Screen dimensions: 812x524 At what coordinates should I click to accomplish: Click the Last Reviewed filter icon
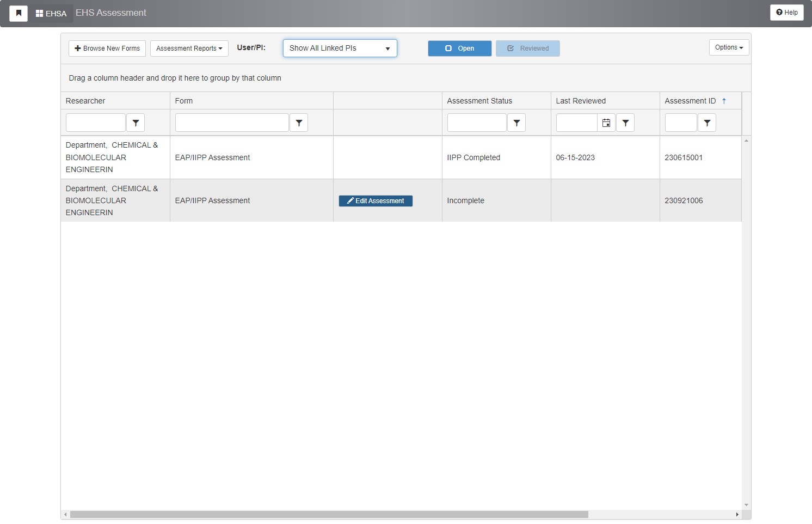click(x=625, y=123)
